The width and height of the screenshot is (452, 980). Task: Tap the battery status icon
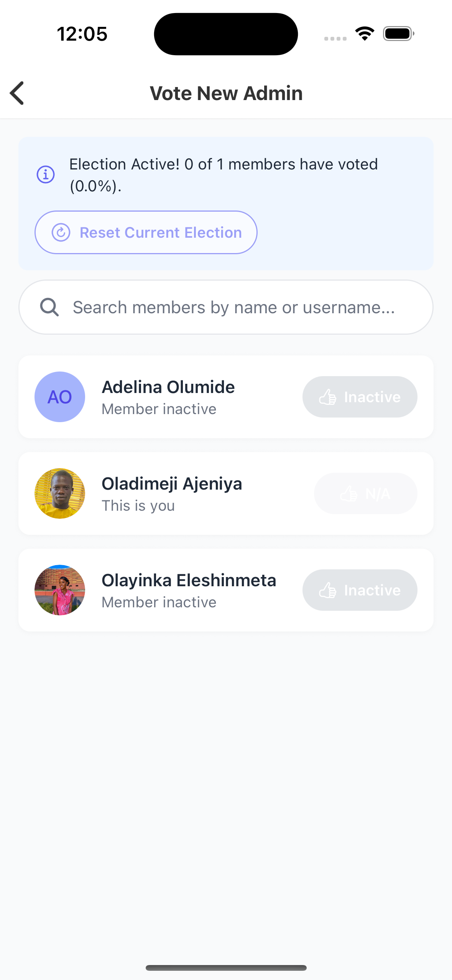[x=398, y=34]
